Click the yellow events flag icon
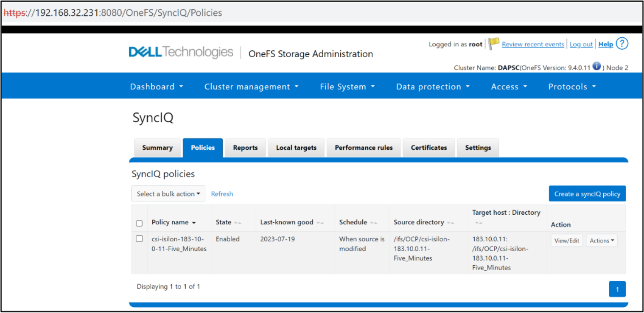644x313 pixels. (x=493, y=44)
